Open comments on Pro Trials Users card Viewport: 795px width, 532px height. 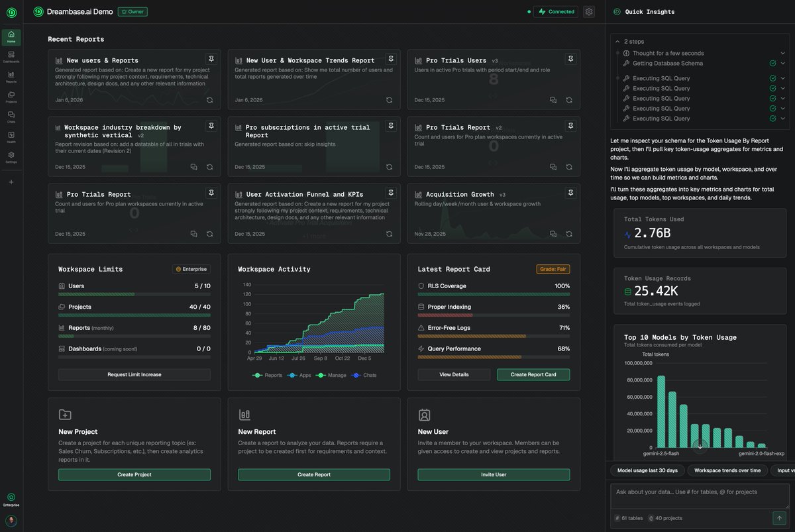[x=553, y=100]
